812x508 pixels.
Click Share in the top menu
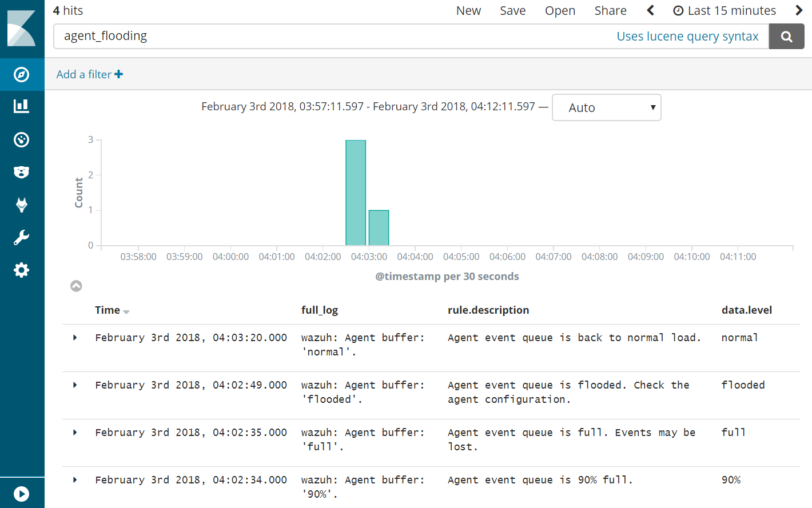tap(610, 11)
